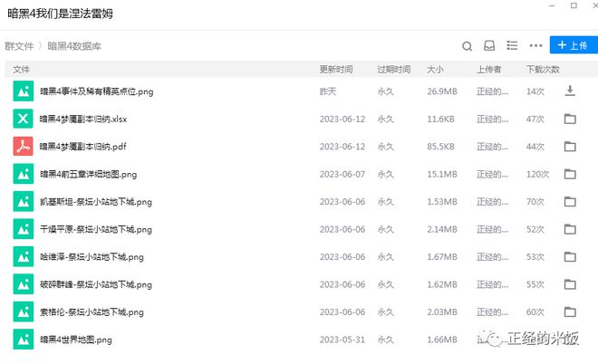Click folder icon for 暗黑4前五章详细地图.png row
Screen dimensions: 598x364
click(570, 174)
